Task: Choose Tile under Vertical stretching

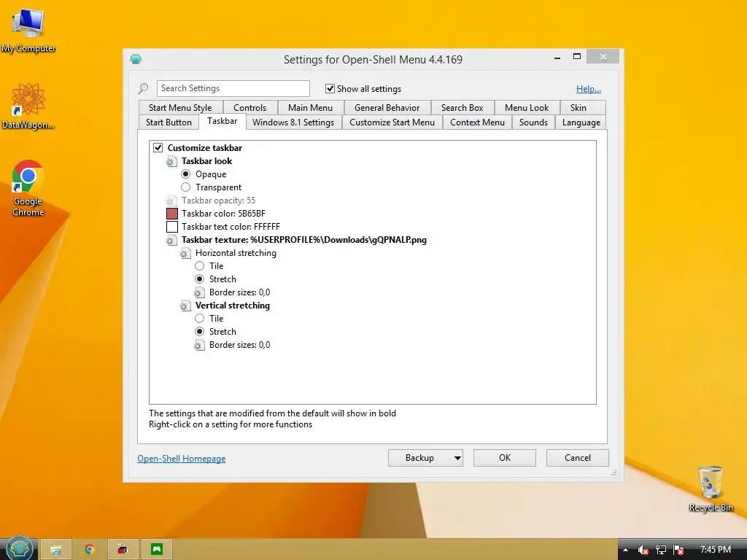Action: (200, 319)
